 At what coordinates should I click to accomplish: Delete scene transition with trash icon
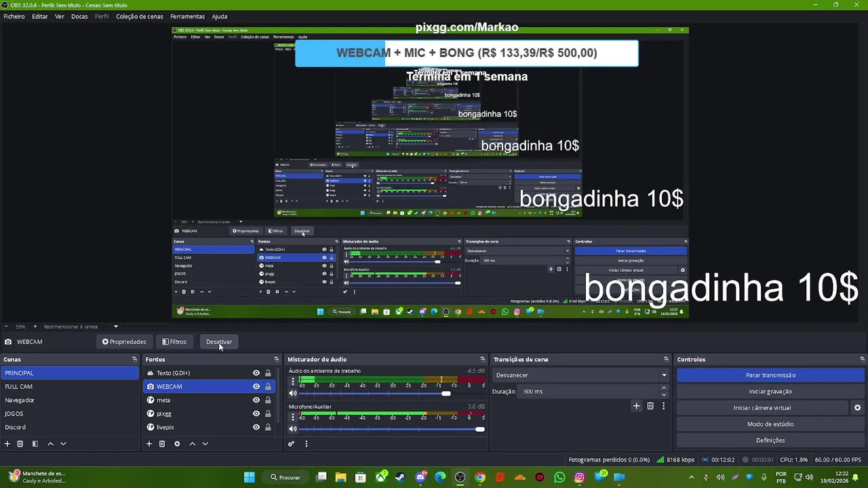[650, 406]
